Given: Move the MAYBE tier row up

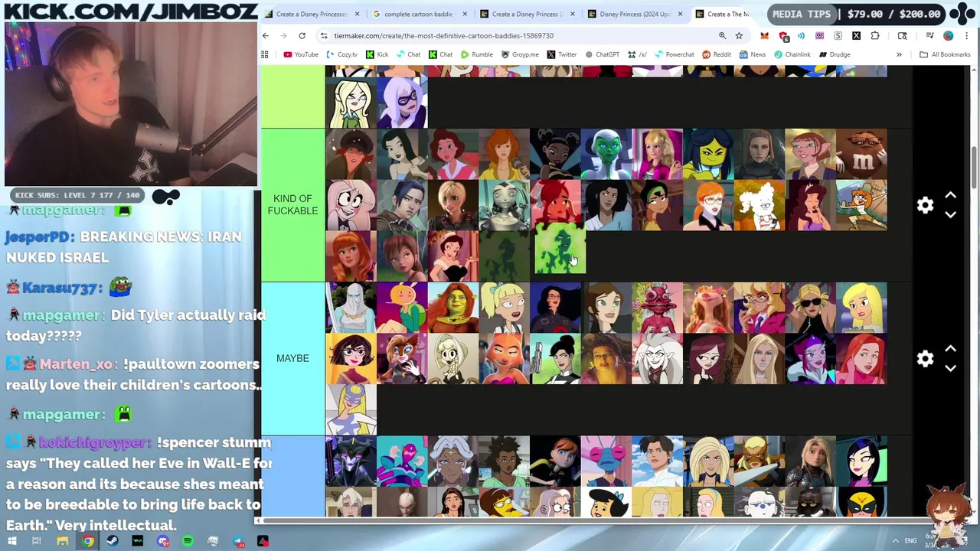Looking at the screenshot, I should click(x=950, y=349).
